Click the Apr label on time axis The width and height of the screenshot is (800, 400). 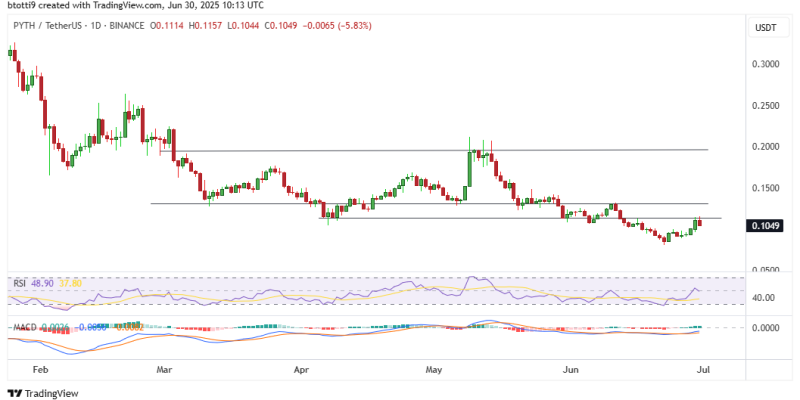coord(302,368)
